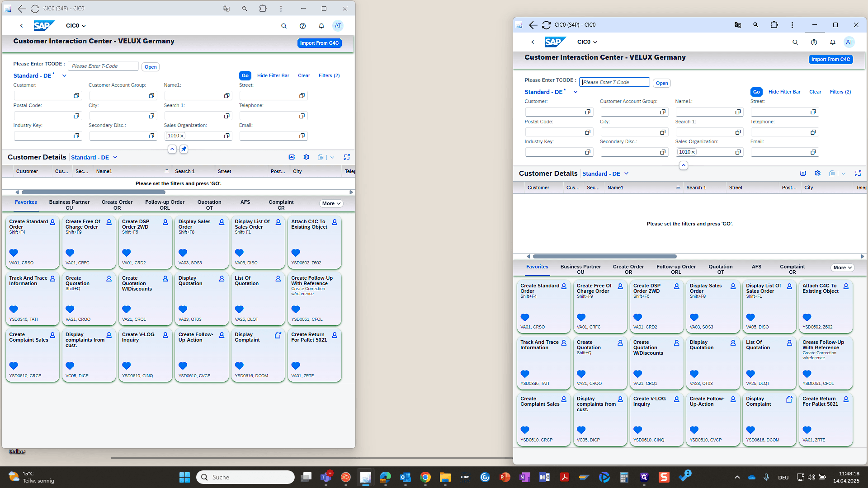Image resolution: width=868 pixels, height=488 pixels.
Task: Collapse the filter header arrow in right window
Action: click(684, 165)
